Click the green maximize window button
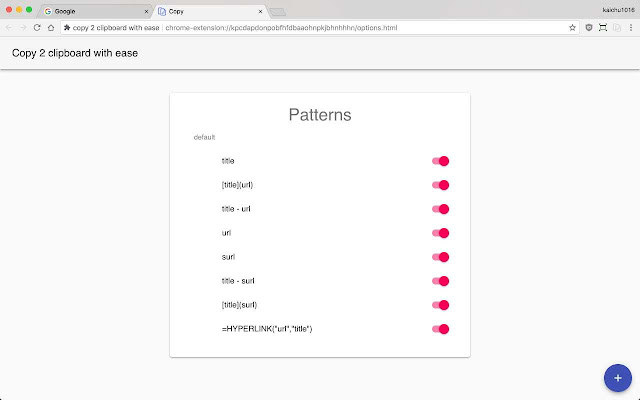Image resolution: width=640 pixels, height=400 pixels. [x=29, y=9]
